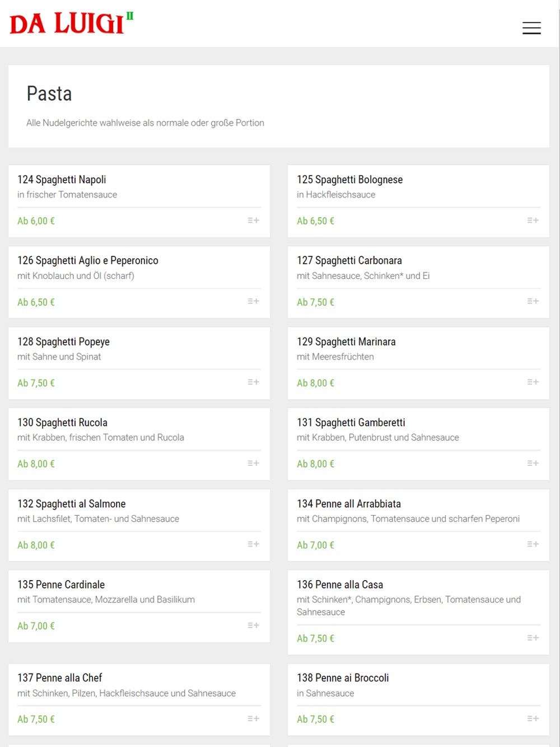Click the Da Luigi II logo

click(x=72, y=24)
